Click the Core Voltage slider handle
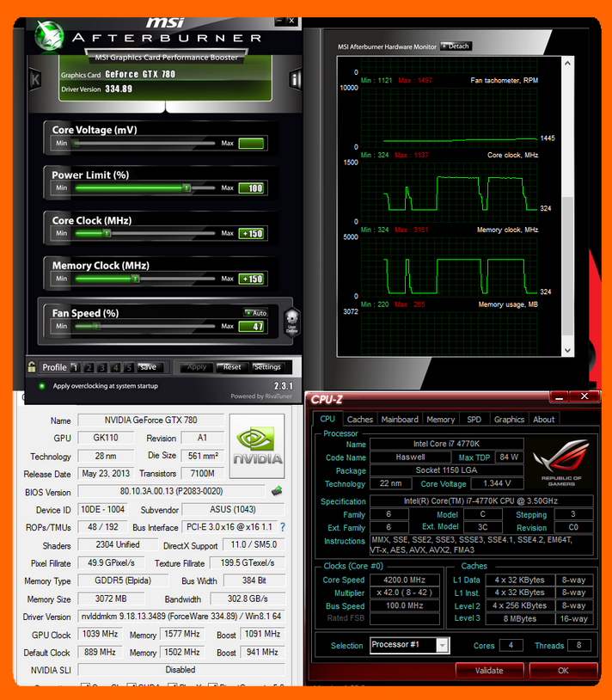 (76, 144)
